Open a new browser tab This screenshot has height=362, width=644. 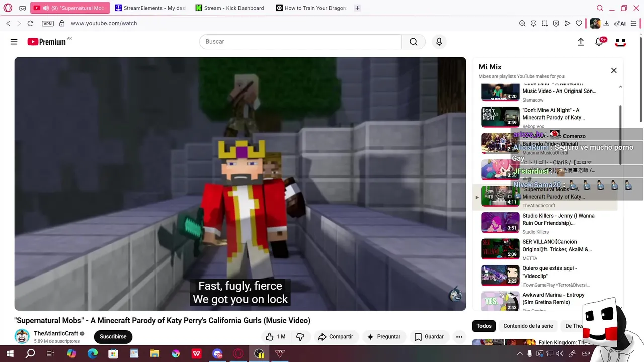pyautogui.click(x=357, y=8)
